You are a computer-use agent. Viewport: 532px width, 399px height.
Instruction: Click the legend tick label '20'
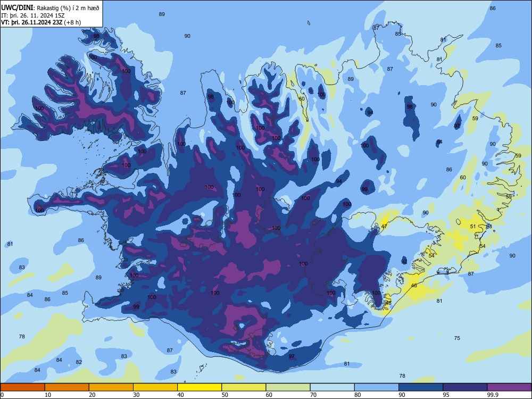(x=92, y=395)
